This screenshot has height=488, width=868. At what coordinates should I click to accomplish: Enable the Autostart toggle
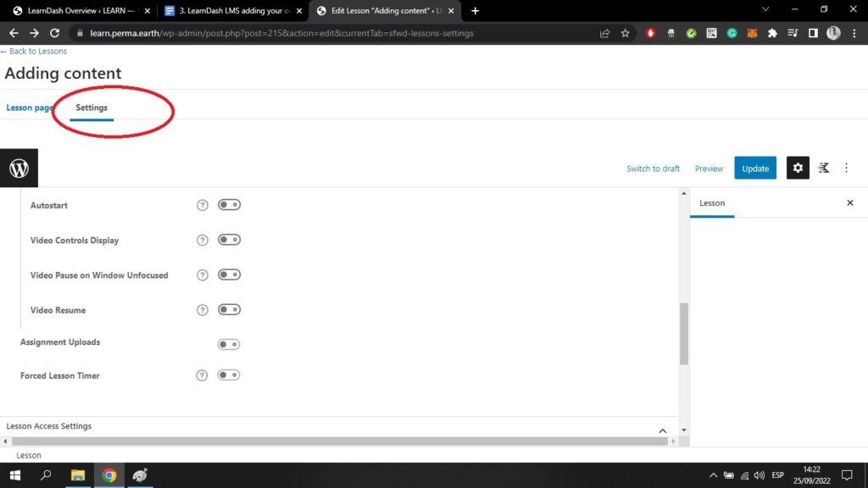click(229, 205)
